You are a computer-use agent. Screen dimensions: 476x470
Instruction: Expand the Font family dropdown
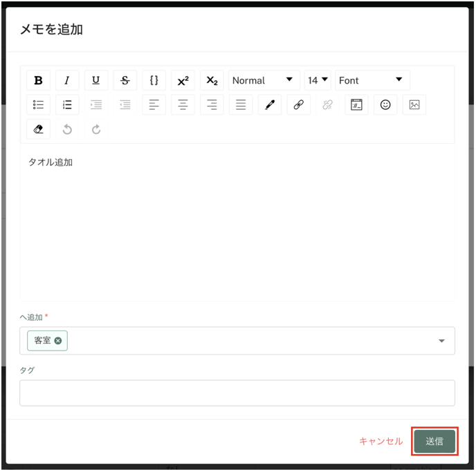tap(372, 80)
